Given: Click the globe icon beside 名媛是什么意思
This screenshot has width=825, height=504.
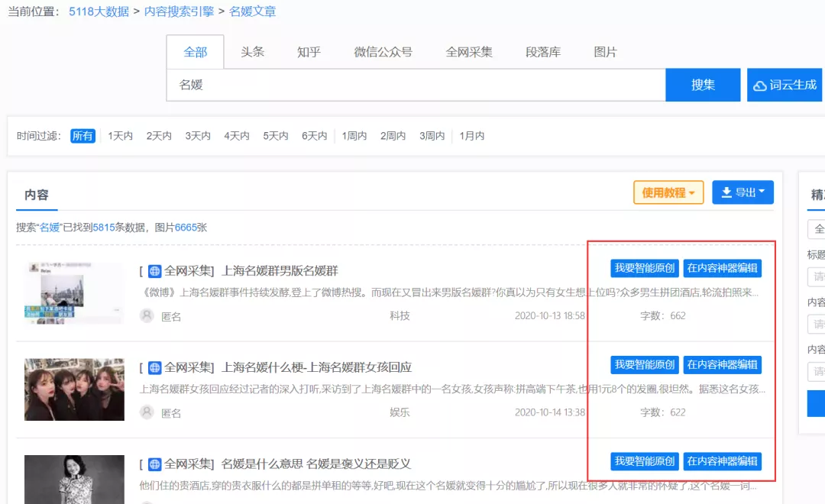Looking at the screenshot, I should tap(155, 464).
